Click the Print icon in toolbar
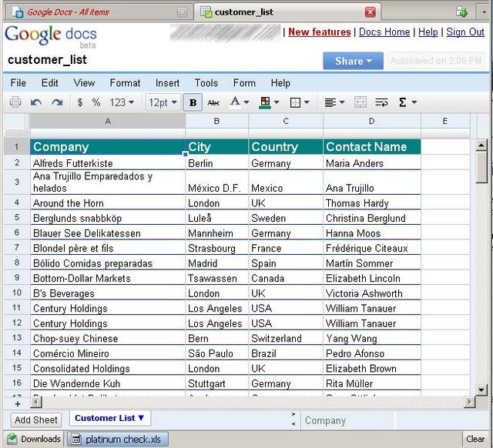This screenshot has height=448, width=493. 15,102
